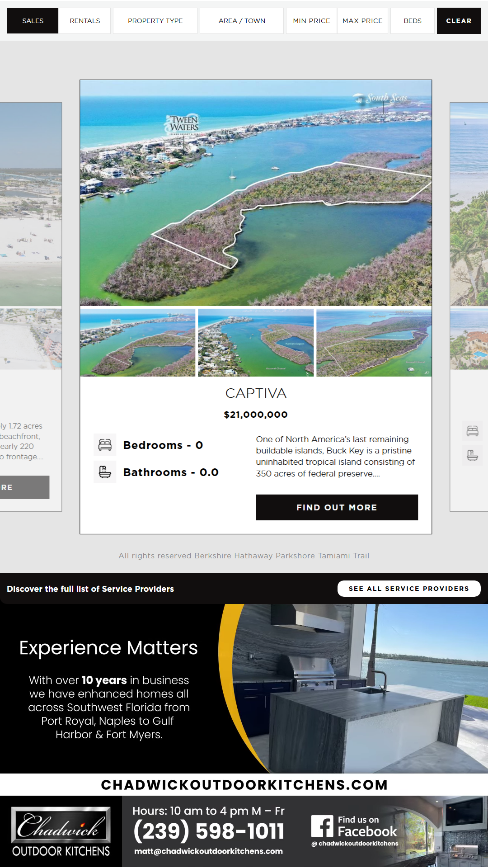The height and width of the screenshot is (868, 488).
Task: Open the Max Price dropdown
Action: (362, 21)
